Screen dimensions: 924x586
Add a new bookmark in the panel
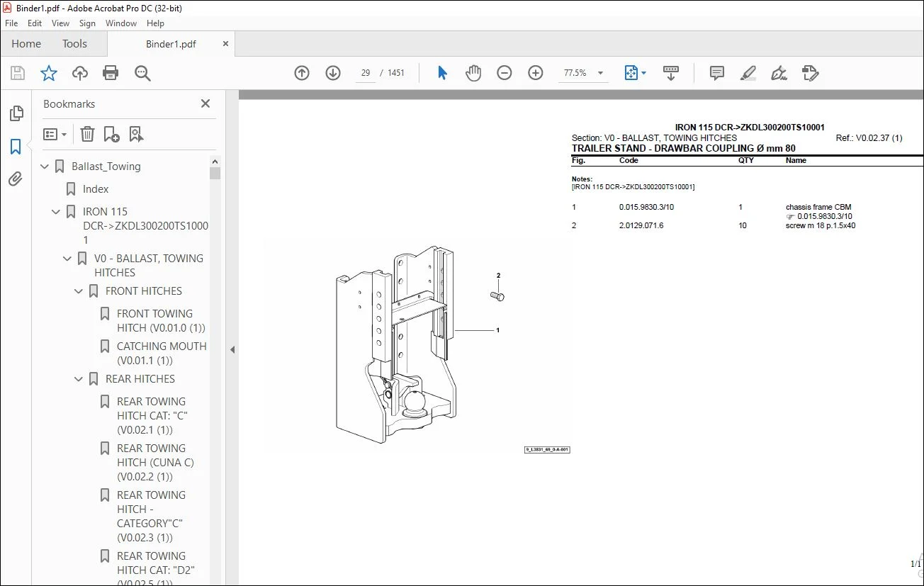[111, 134]
